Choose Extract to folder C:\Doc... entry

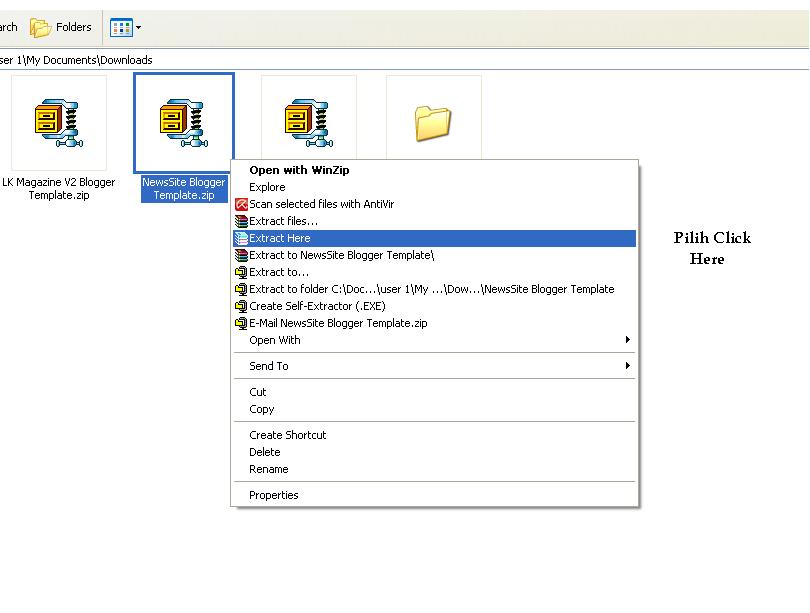(434, 289)
